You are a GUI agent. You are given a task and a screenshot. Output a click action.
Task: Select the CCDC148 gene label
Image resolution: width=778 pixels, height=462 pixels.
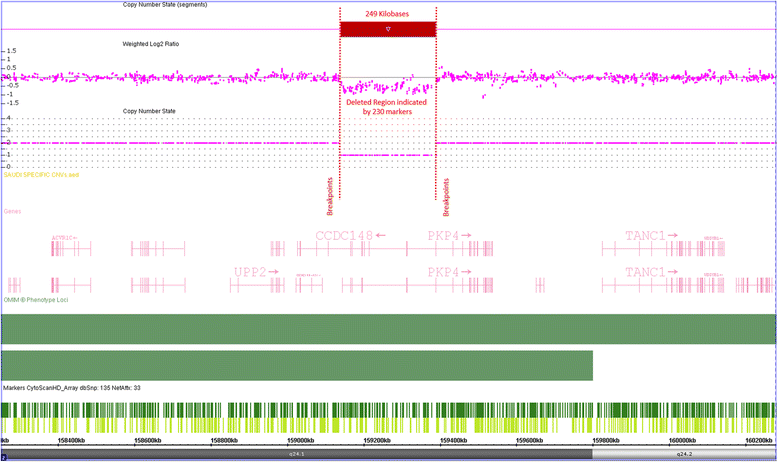pos(345,236)
